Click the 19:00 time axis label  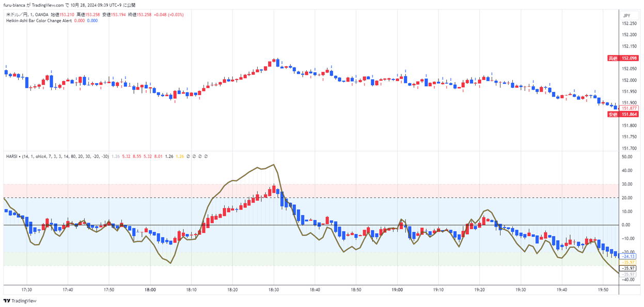(x=397, y=290)
